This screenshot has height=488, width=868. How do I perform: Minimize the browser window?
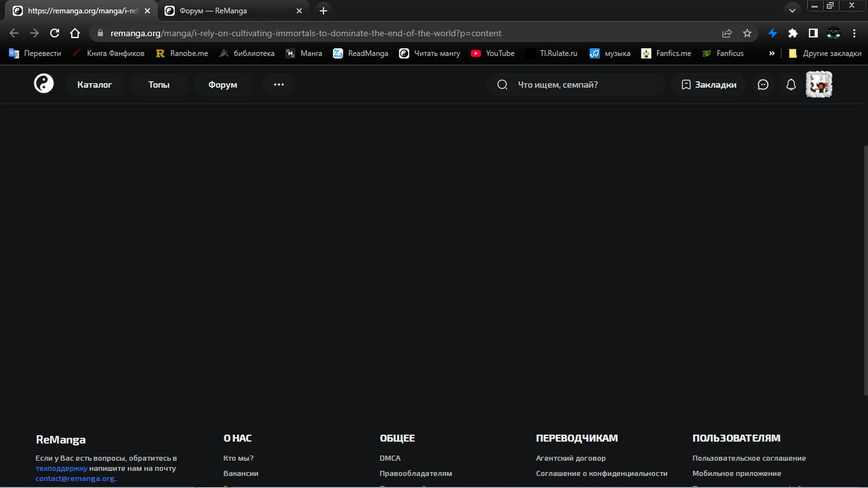[814, 6]
